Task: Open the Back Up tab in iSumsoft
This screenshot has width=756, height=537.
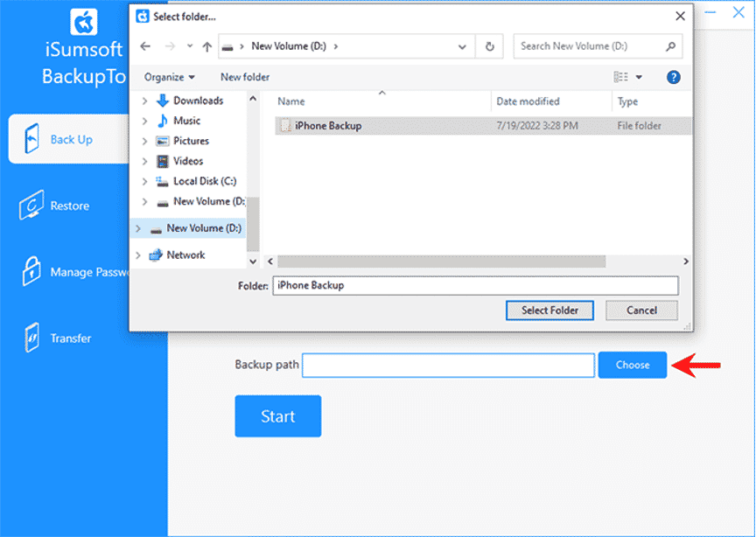Action: click(69, 139)
